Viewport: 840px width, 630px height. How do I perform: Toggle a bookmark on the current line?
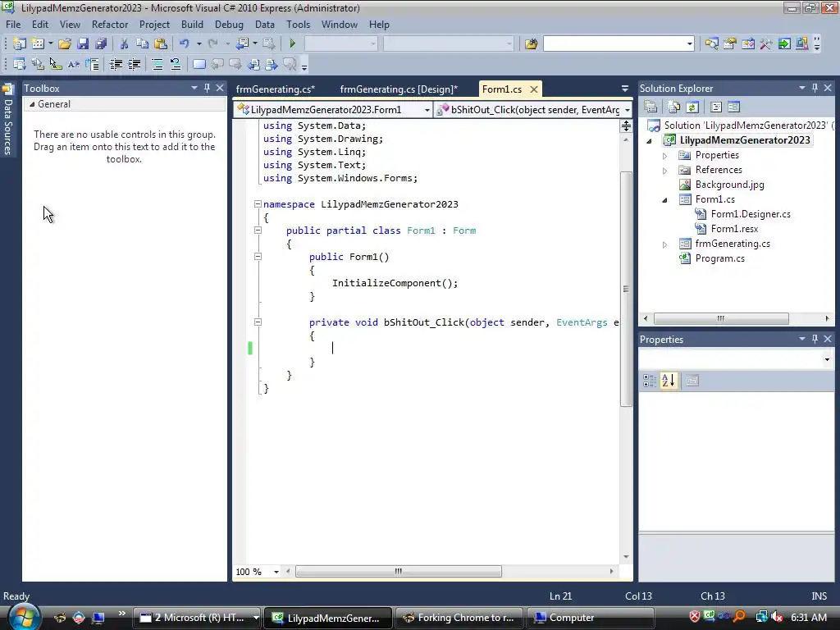(199, 64)
